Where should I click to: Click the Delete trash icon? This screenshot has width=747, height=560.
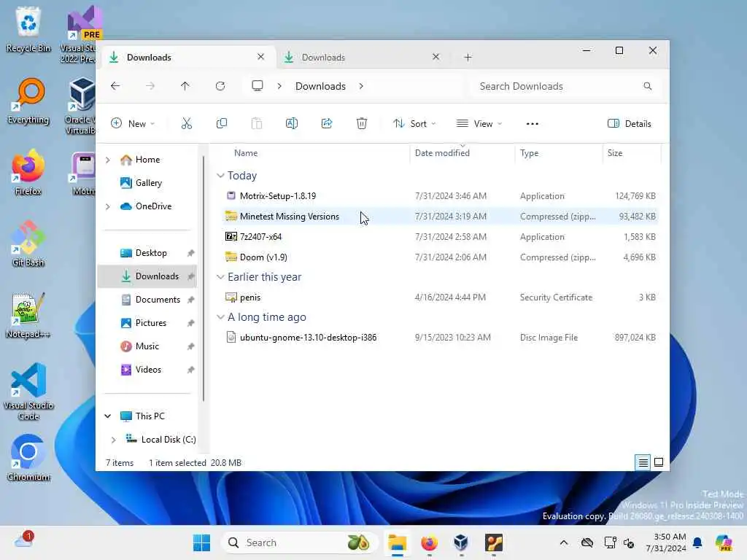pos(362,124)
